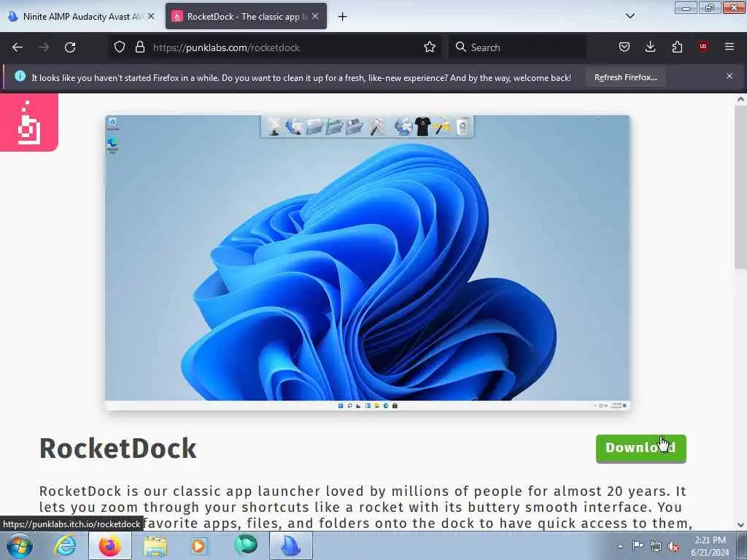The width and height of the screenshot is (747, 560).
Task: Click the Firefox taskbar icon
Action: pyautogui.click(x=109, y=545)
